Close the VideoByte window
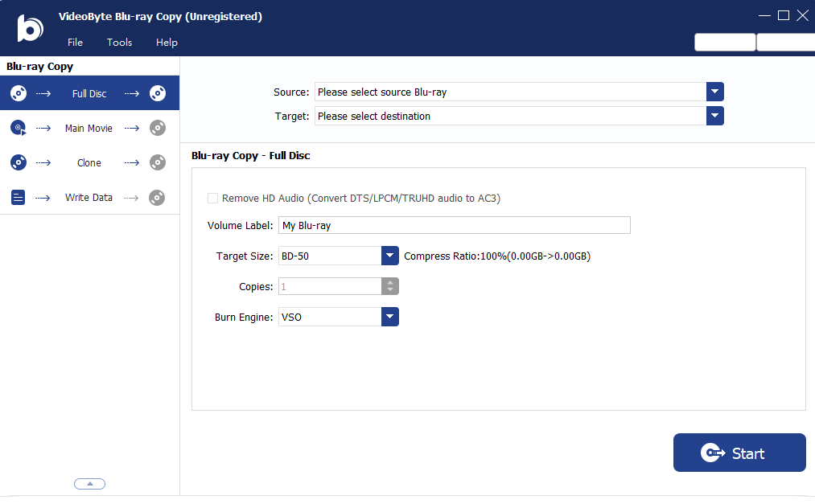The height and width of the screenshot is (504, 815). [x=802, y=15]
